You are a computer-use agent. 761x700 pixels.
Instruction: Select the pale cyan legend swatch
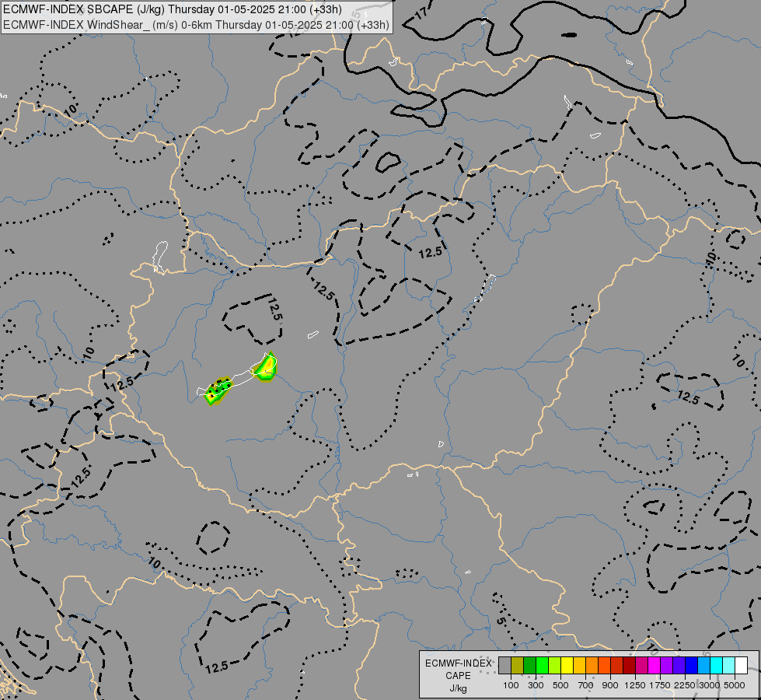point(728,666)
